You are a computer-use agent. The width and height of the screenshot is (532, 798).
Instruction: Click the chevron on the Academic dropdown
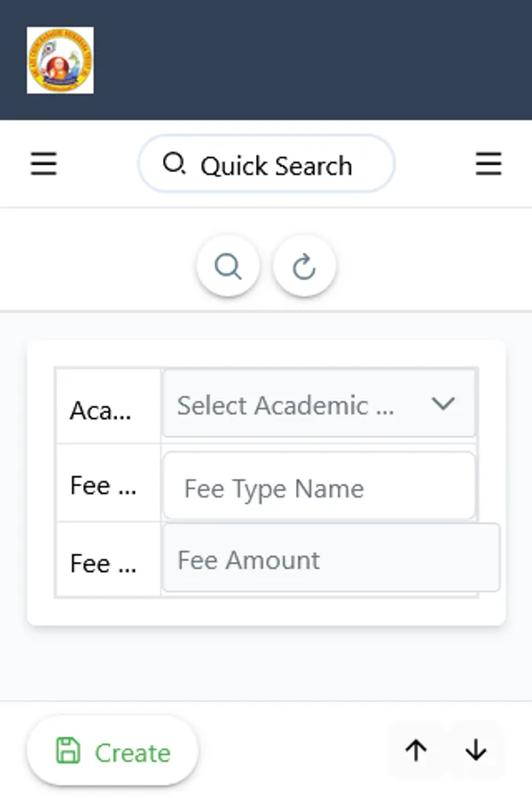pyautogui.click(x=442, y=404)
